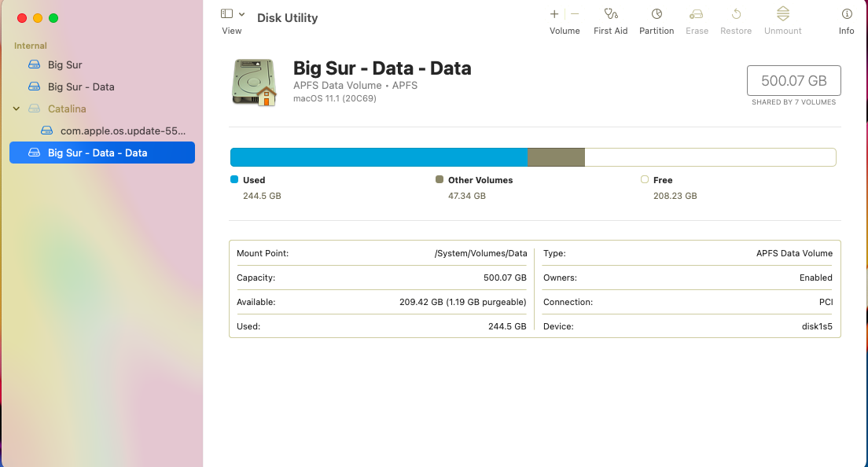Click the 208.23 GB free value
The image size is (868, 467).
(675, 196)
